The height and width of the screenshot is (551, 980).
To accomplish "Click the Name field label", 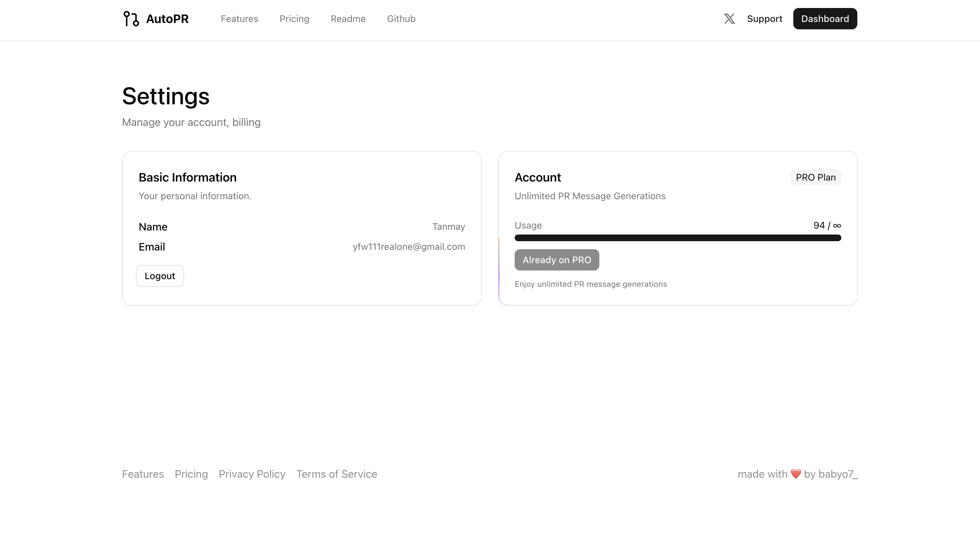I will [x=153, y=227].
